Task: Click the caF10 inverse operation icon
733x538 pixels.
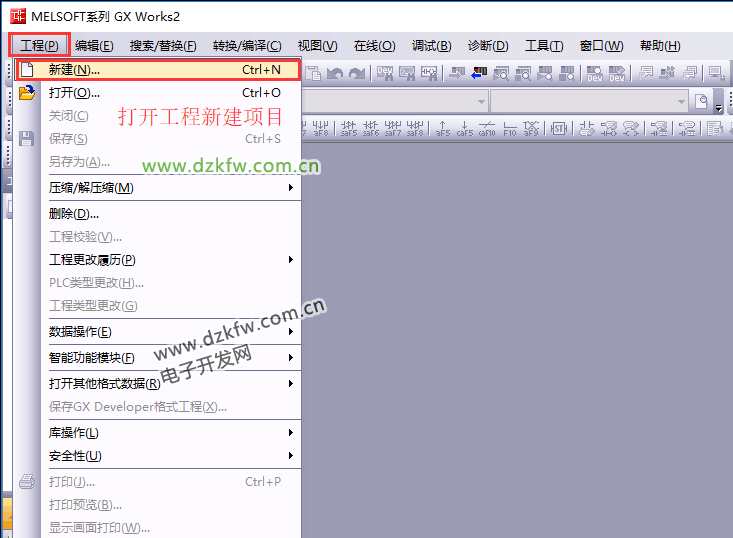Action: (487, 128)
